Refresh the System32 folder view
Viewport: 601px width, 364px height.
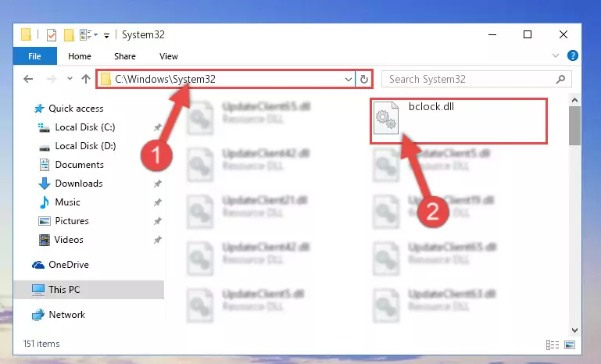[364, 80]
